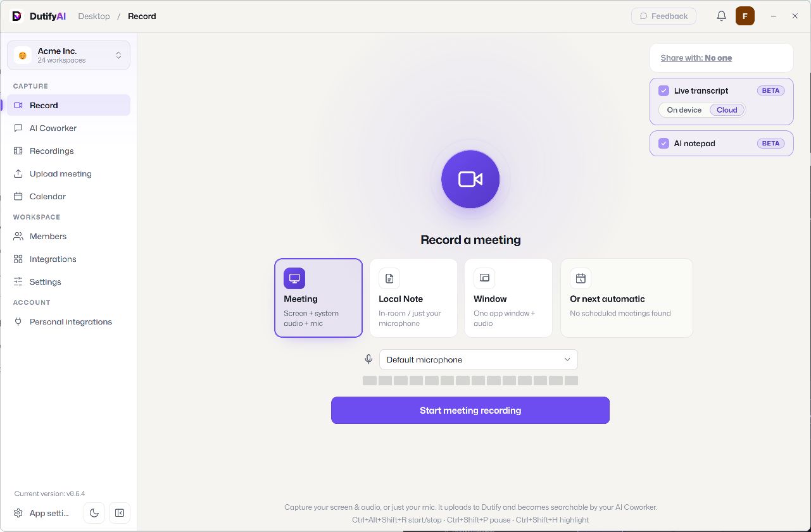Open user avatar F menu
811x532 pixels.
click(x=745, y=16)
